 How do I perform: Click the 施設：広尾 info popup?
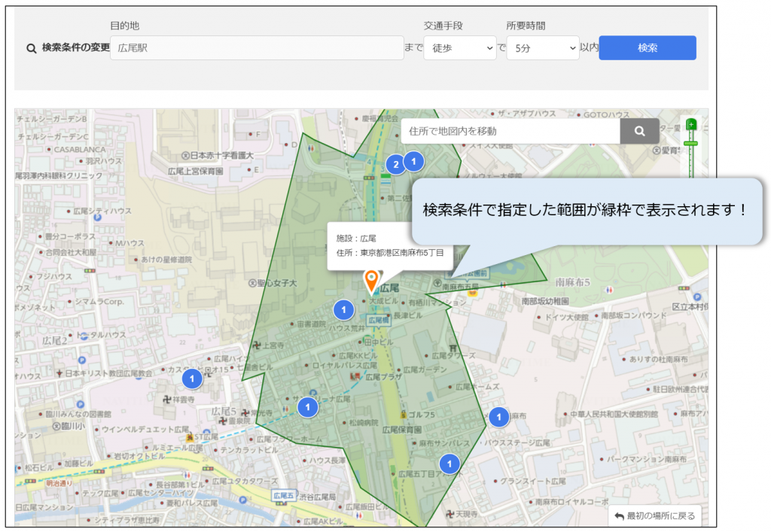coord(389,245)
